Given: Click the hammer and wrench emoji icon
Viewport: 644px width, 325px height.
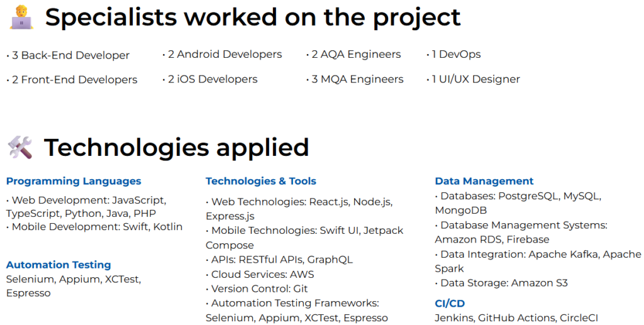Looking at the screenshot, I should tap(20, 147).
